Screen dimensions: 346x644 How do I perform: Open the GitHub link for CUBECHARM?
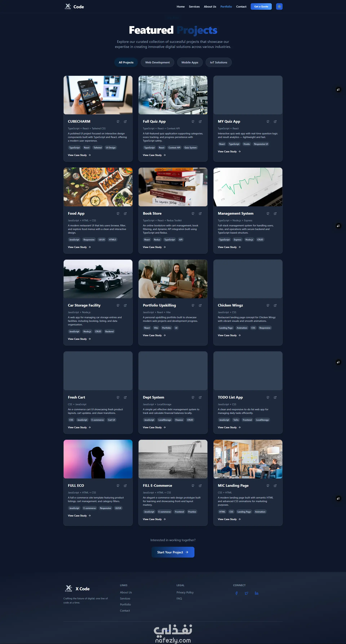(118, 122)
